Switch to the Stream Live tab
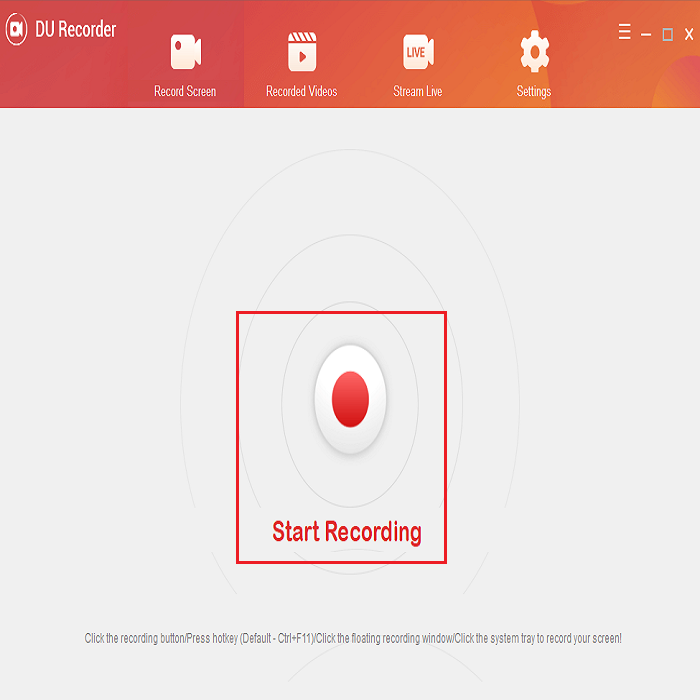Screen dimensions: 700x700 click(x=418, y=64)
